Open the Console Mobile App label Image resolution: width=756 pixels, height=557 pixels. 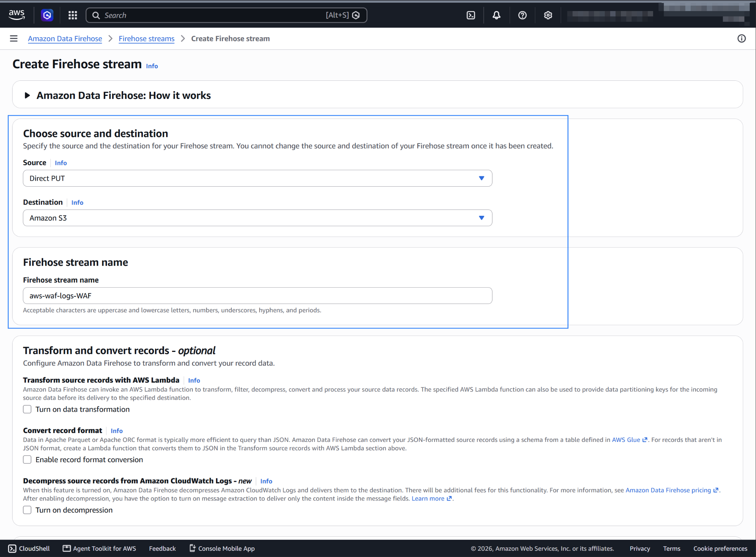click(226, 549)
